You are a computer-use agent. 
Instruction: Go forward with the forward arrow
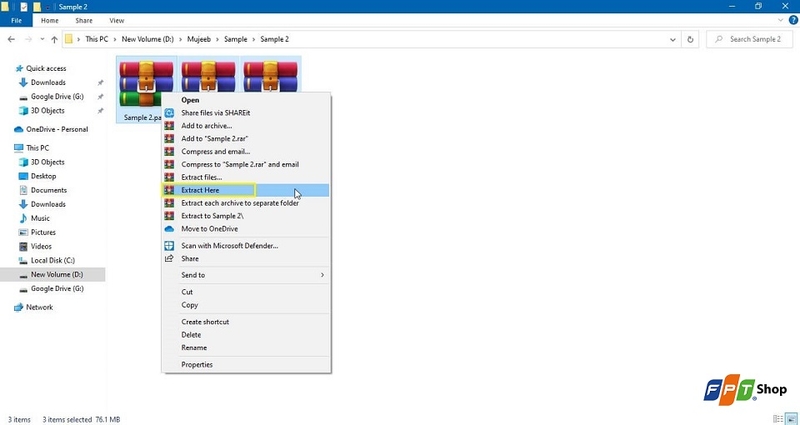[29, 39]
